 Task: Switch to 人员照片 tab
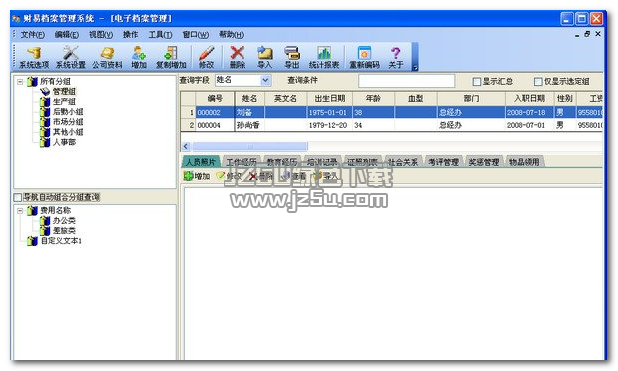pos(201,162)
